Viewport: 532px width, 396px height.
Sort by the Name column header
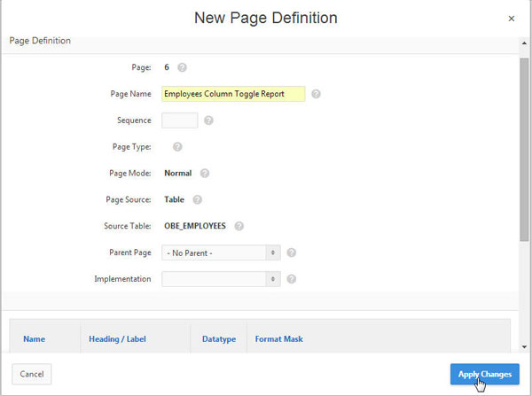coord(34,338)
